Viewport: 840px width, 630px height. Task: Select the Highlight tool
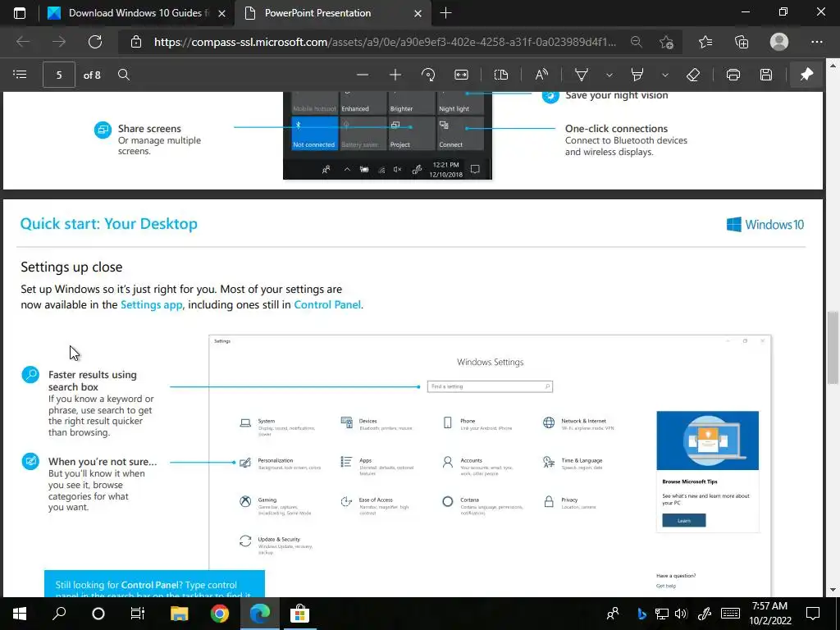637,75
